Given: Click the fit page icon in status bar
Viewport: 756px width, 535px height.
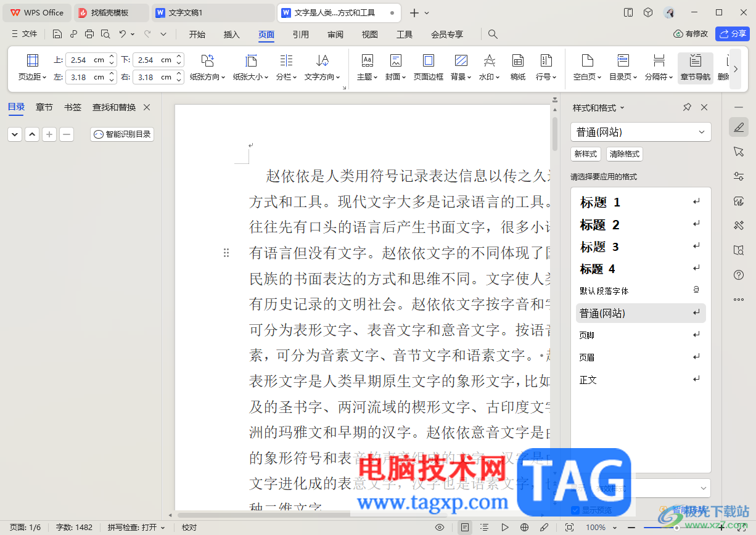Looking at the screenshot, I should click(x=569, y=528).
